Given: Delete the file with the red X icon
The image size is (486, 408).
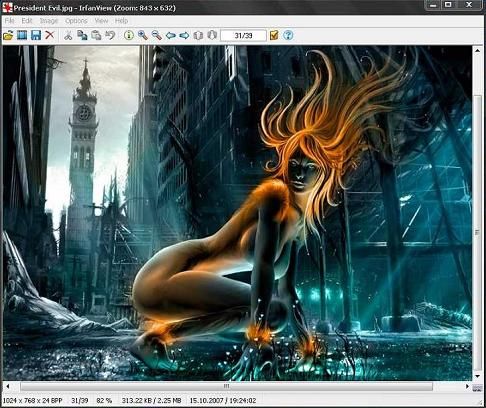Looking at the screenshot, I should [x=50, y=35].
